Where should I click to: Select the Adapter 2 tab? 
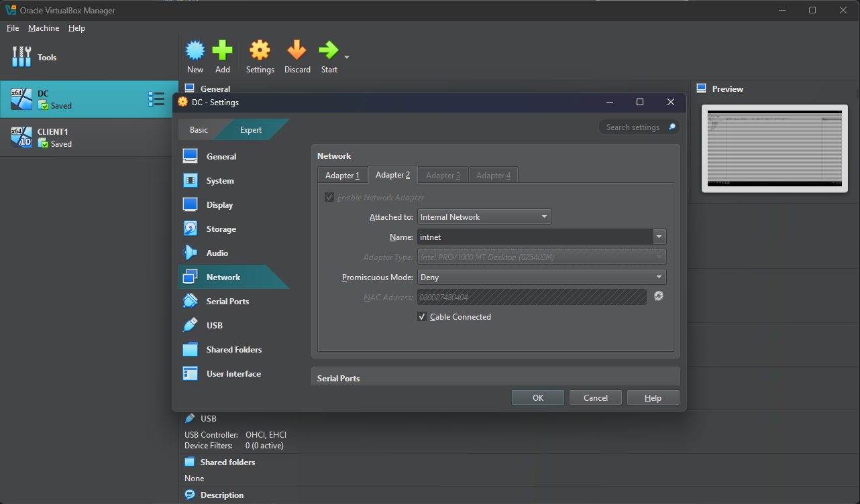click(392, 174)
